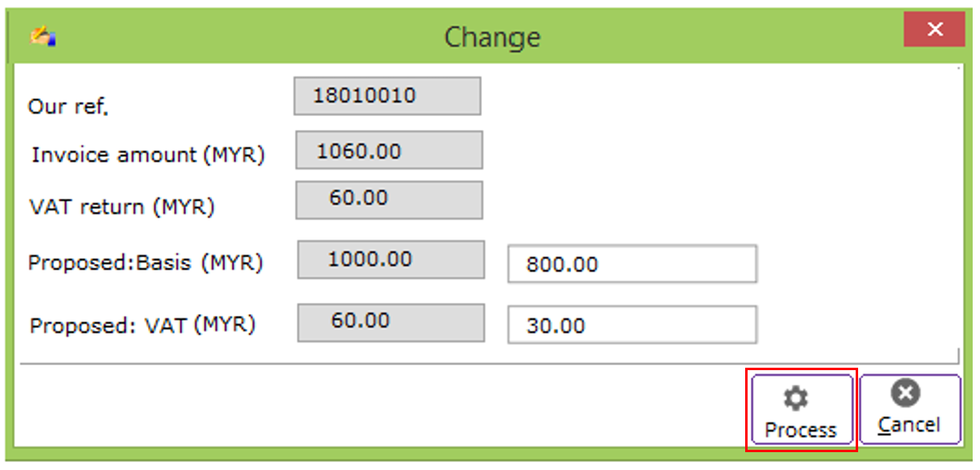Click the "VAT return (MYR)" label

(x=121, y=206)
